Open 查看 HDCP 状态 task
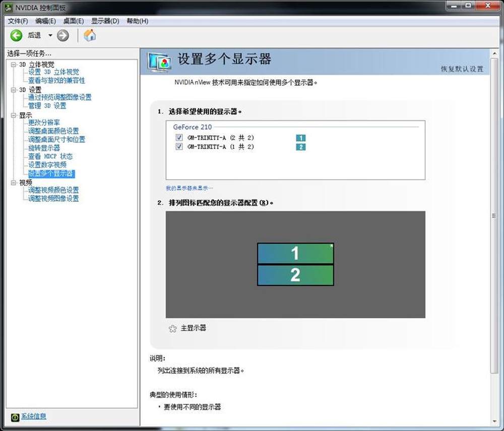The width and height of the screenshot is (504, 431). (x=50, y=157)
